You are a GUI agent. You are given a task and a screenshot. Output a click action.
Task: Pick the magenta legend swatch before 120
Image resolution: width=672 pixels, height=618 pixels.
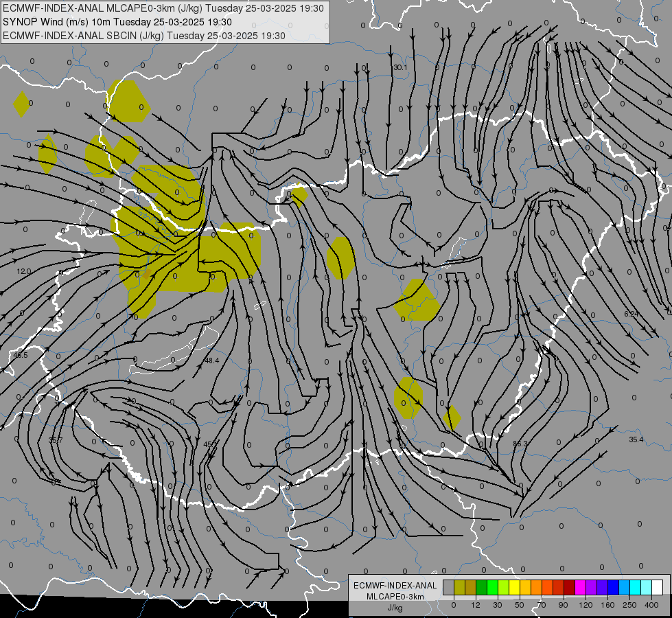(581, 587)
